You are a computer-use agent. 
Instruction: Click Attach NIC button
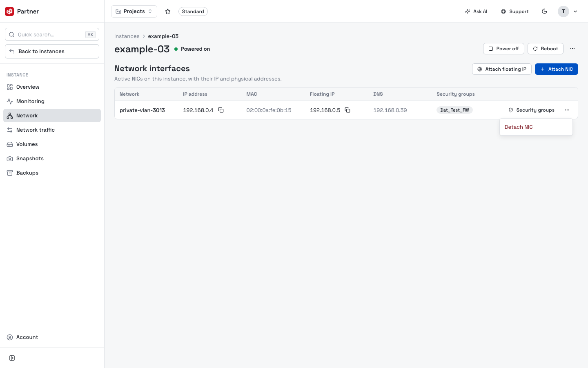pos(557,69)
